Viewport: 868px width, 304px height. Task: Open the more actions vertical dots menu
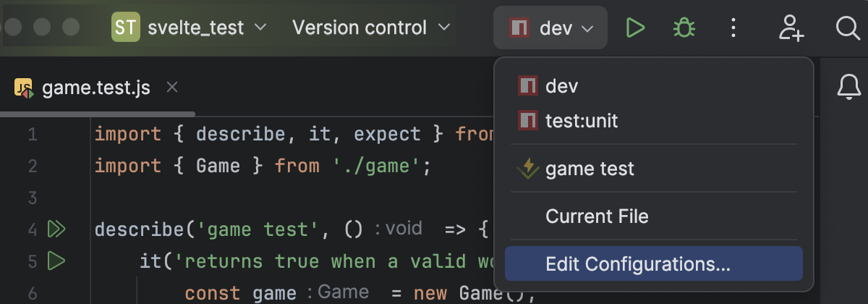pyautogui.click(x=733, y=28)
